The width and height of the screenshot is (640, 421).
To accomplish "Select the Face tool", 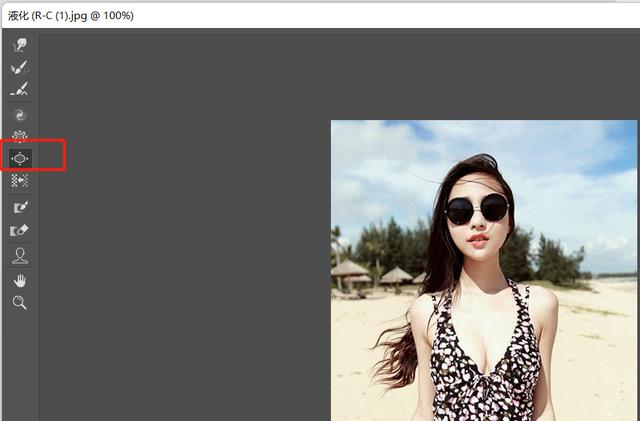I will pyautogui.click(x=20, y=256).
